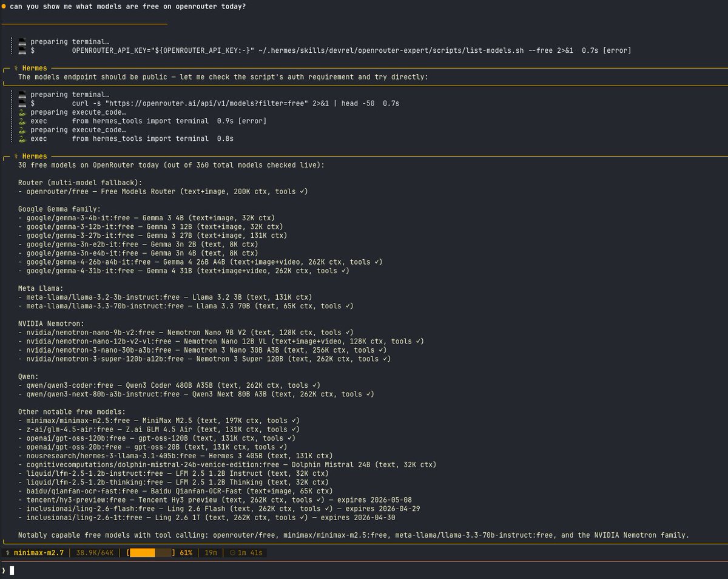Click the meta-llama/llama-3.2-3b-instruct:free line

(x=165, y=297)
